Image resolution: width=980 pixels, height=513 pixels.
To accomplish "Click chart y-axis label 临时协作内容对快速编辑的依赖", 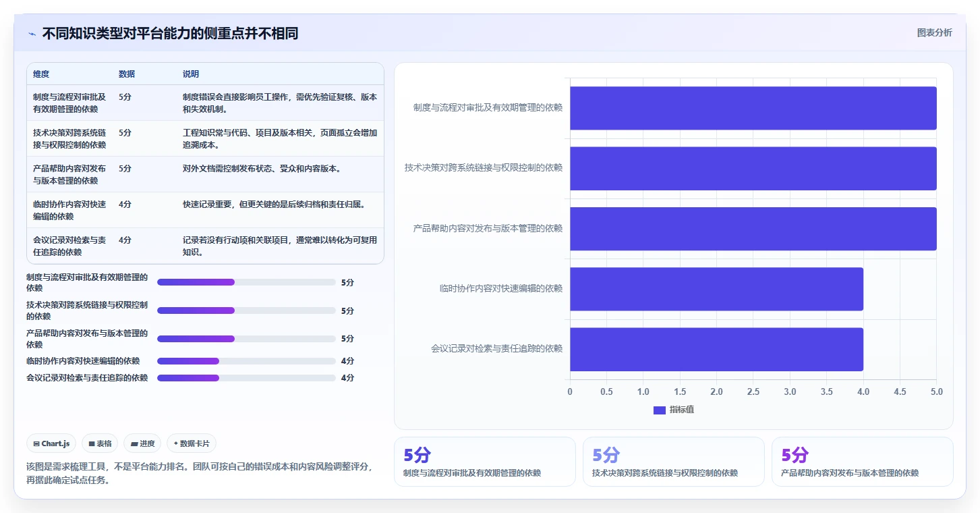I will coord(501,289).
